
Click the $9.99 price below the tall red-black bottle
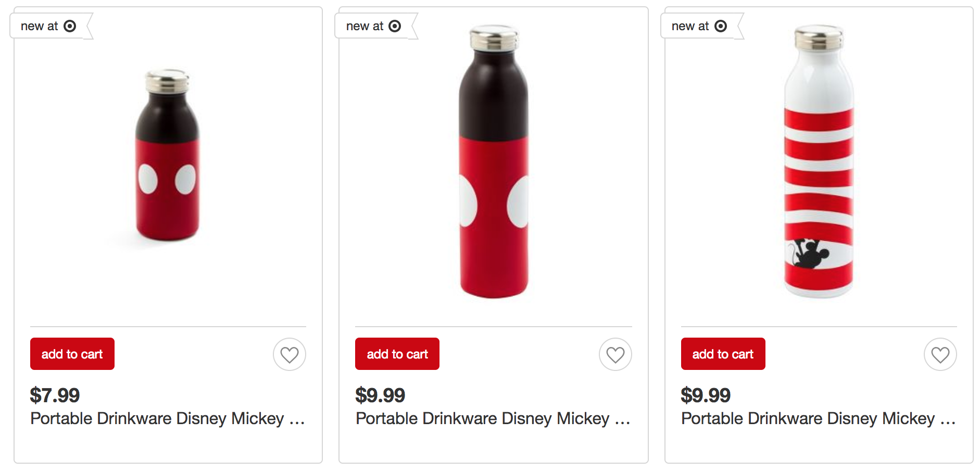(380, 395)
